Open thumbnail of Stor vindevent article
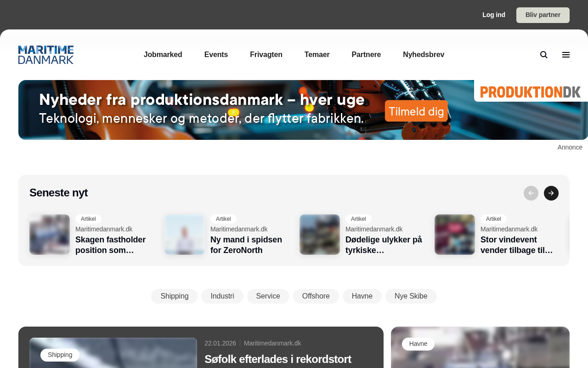 [455, 235]
